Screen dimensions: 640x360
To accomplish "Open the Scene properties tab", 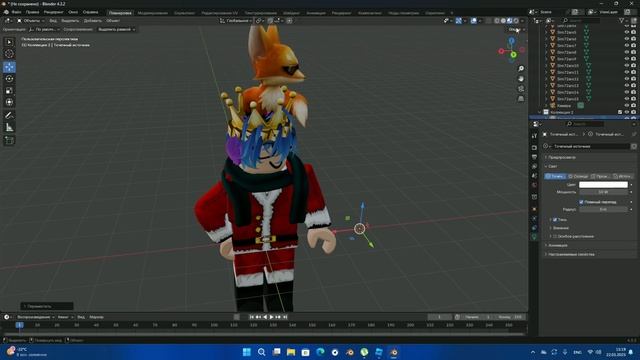I will [x=534, y=176].
